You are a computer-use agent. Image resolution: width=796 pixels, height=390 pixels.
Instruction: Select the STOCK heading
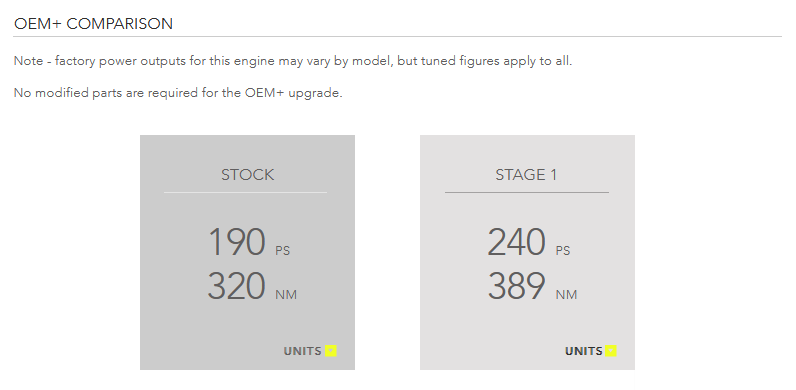pos(247,175)
